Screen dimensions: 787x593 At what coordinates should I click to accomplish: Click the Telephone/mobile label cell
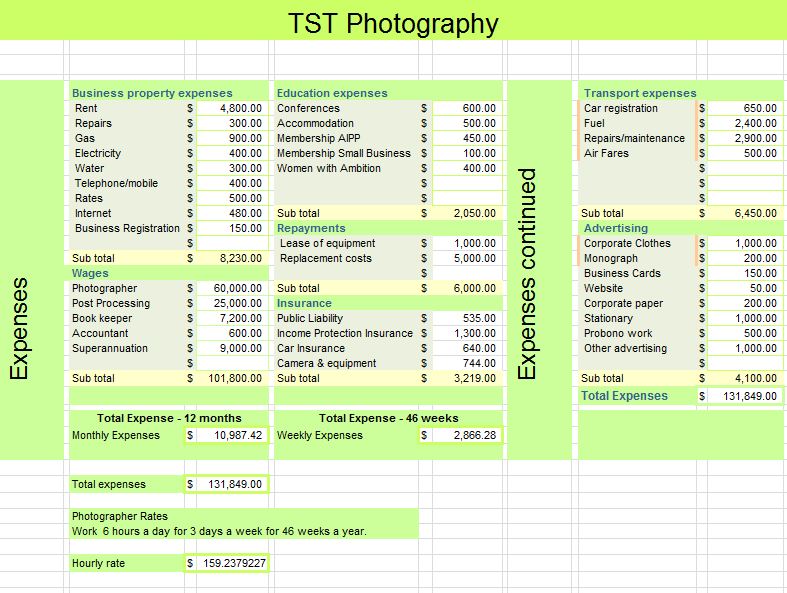(x=127, y=183)
